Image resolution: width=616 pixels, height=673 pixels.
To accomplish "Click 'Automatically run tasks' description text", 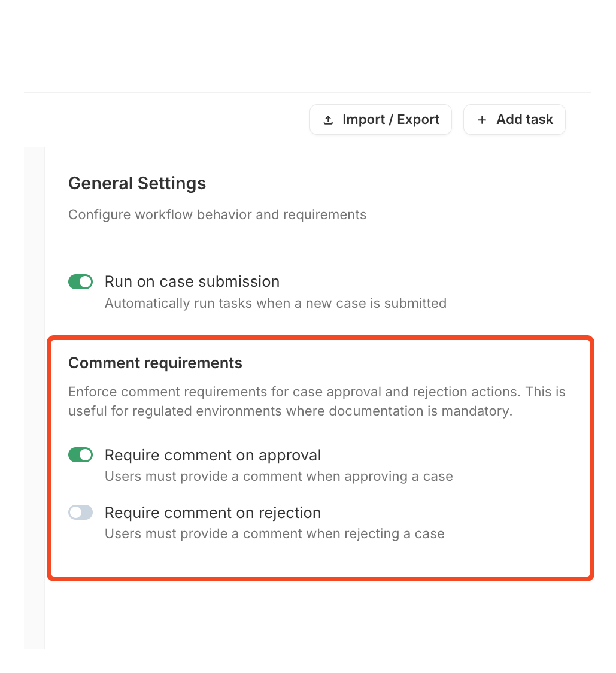I will [275, 303].
